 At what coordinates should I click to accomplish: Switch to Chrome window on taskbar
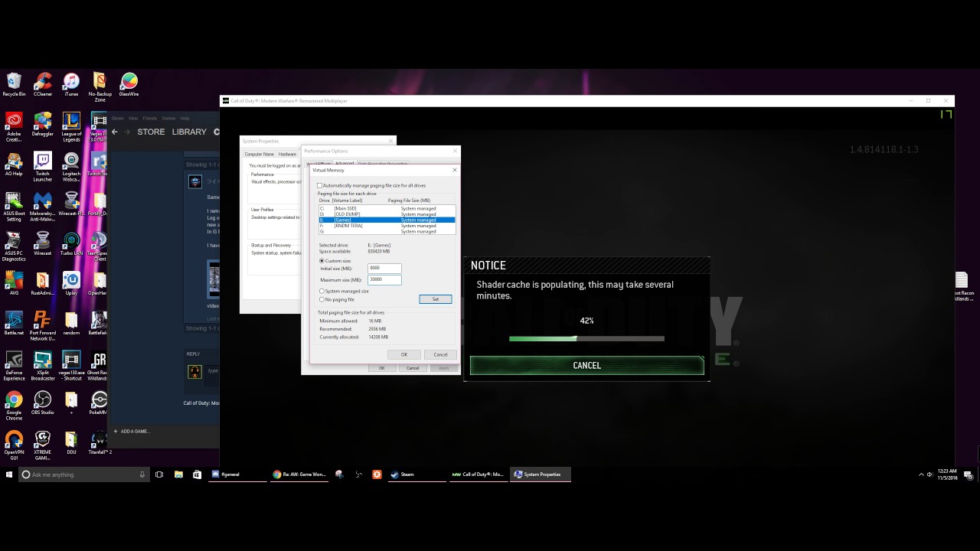pyautogui.click(x=301, y=474)
